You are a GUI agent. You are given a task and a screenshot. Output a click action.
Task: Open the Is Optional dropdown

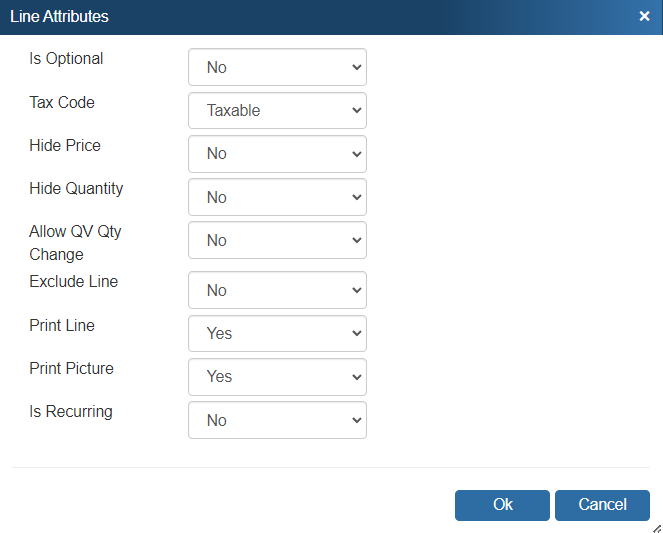tap(277, 67)
